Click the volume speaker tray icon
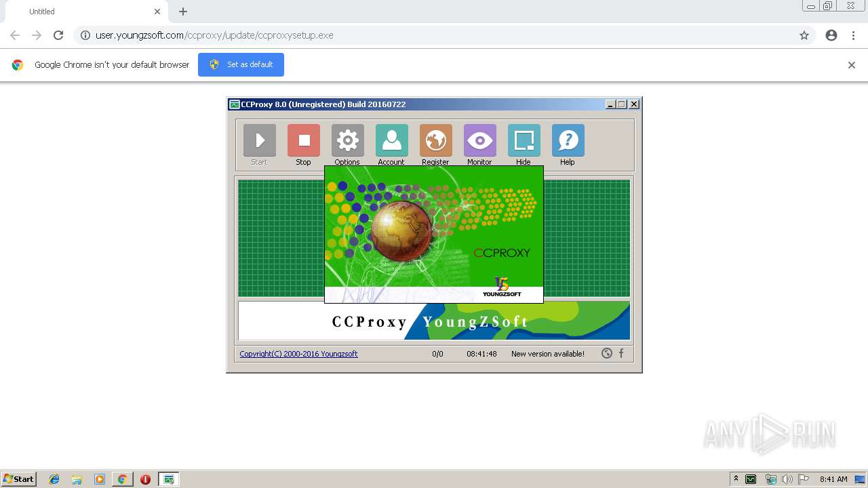The width and height of the screenshot is (868, 488). pyautogui.click(x=787, y=479)
